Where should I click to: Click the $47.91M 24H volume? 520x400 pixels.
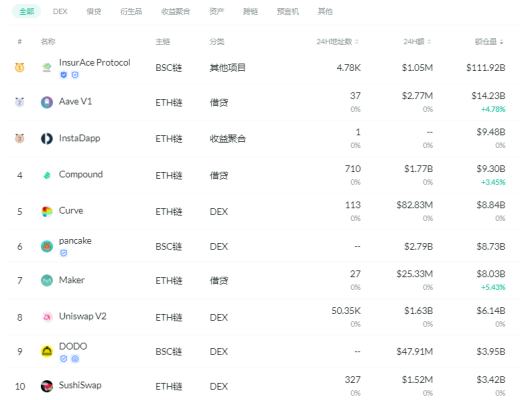tap(415, 352)
